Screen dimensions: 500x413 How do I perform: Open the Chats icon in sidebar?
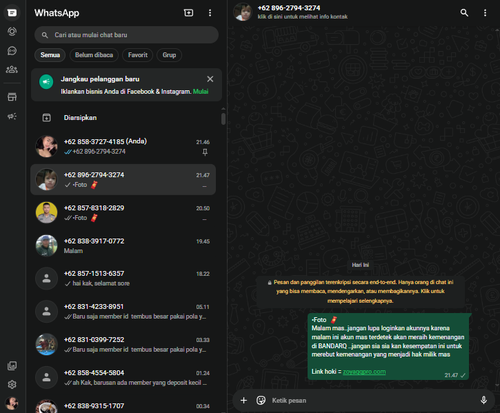tap(12, 13)
